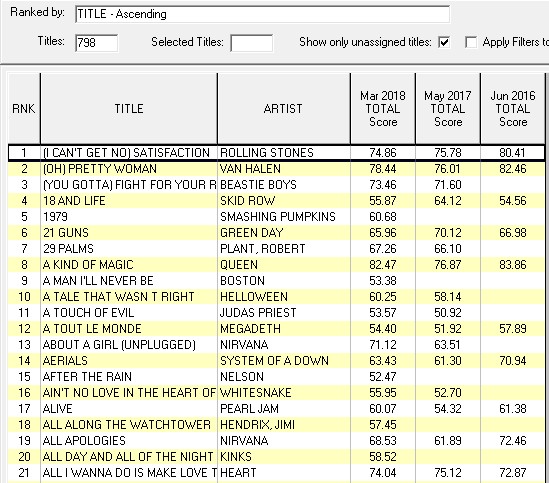Sort by the ARTIST column header
This screenshot has width=549, height=483.
tap(283, 109)
